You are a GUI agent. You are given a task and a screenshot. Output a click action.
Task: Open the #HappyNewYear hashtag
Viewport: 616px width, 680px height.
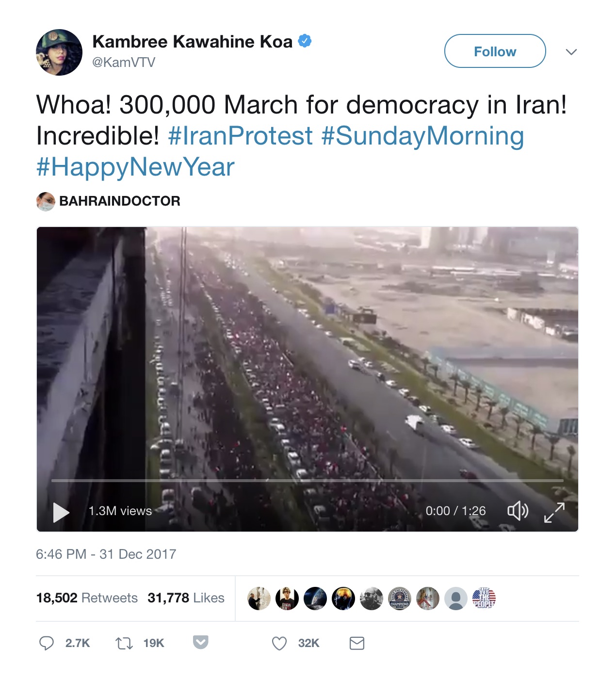(135, 167)
